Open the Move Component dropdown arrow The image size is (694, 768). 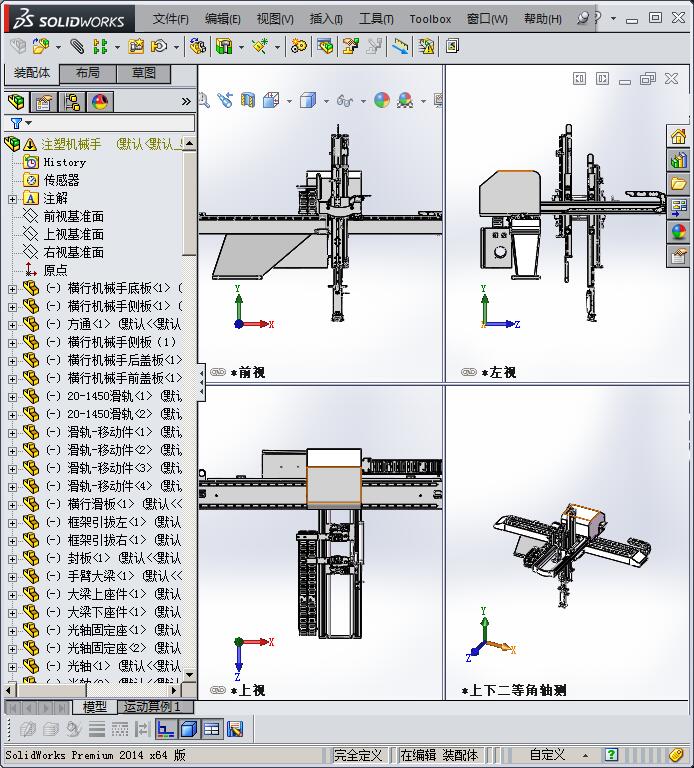[x=176, y=48]
